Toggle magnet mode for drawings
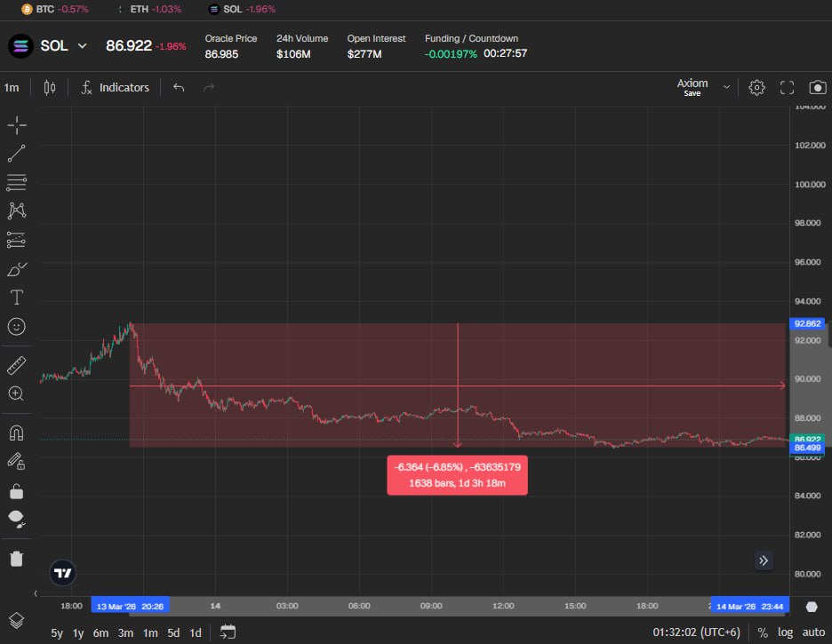The width and height of the screenshot is (832, 644). (x=17, y=433)
